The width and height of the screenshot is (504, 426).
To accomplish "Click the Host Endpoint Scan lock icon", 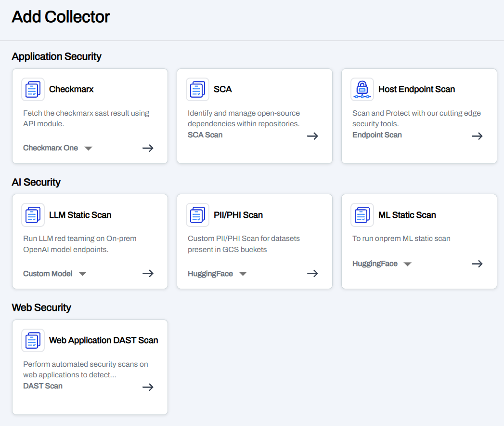I will coord(362,90).
